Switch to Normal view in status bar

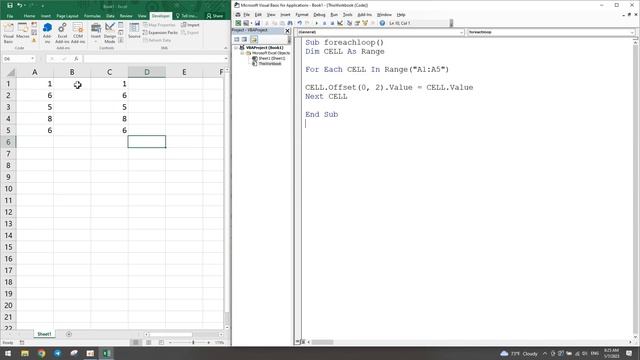tap(136, 342)
